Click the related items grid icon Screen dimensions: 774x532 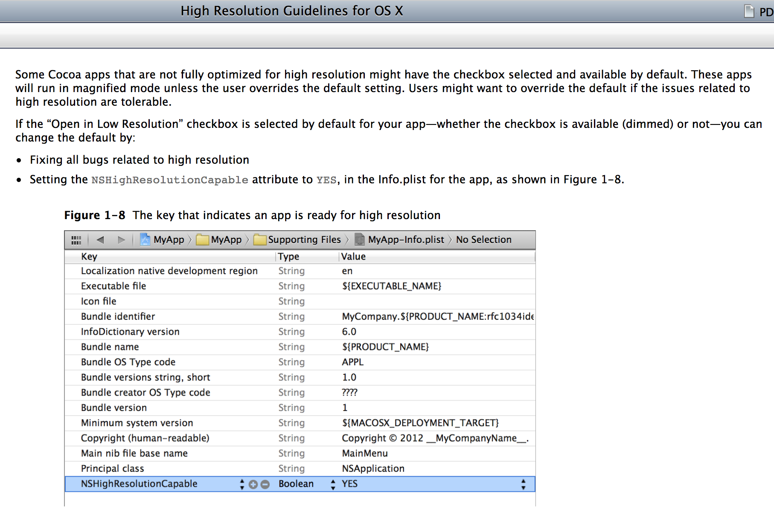point(76,240)
